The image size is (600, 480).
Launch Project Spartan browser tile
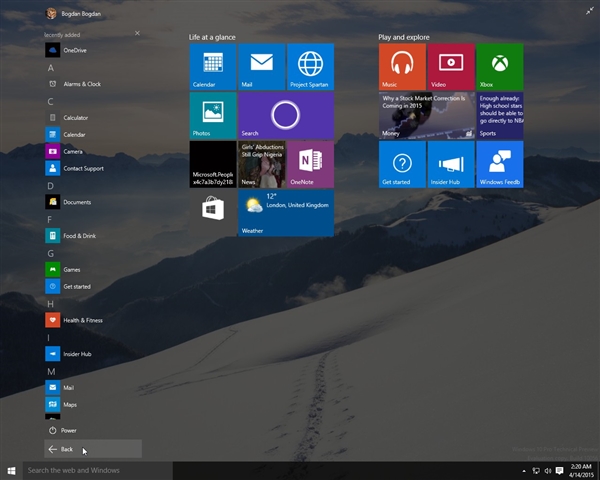pos(310,67)
